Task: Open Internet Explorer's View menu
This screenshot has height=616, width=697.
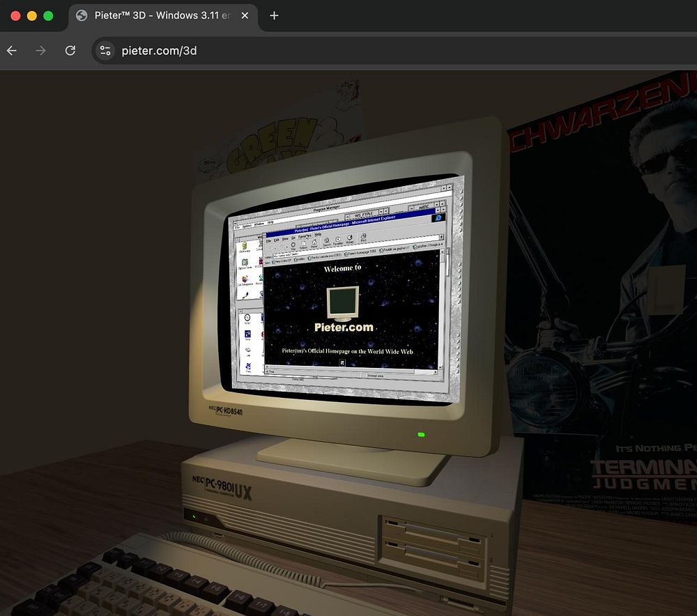Action: pos(285,239)
